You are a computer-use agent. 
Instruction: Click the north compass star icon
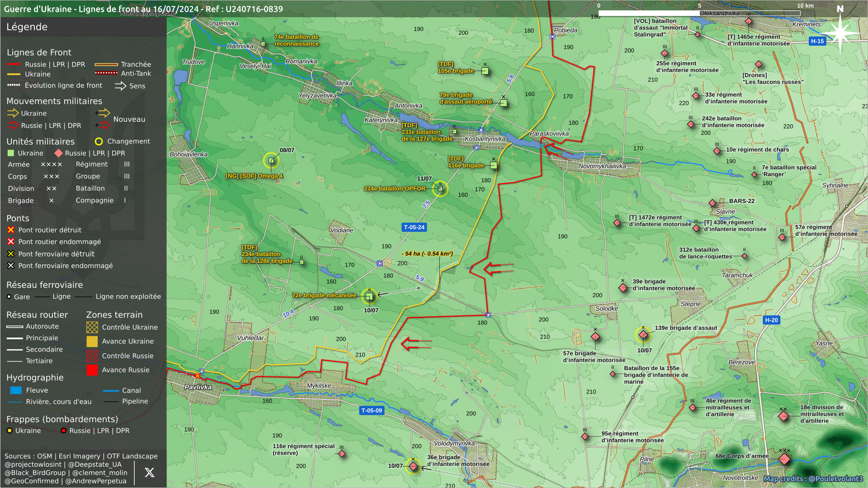tap(840, 33)
